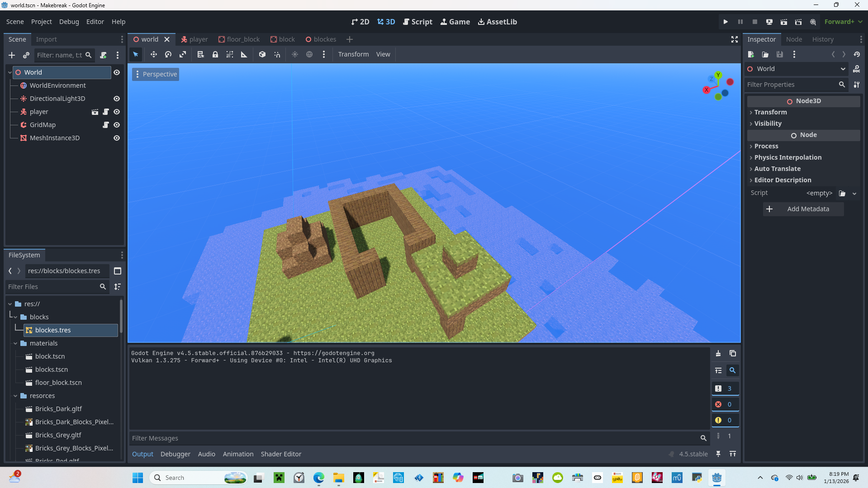The height and width of the screenshot is (488, 868).
Task: Open the Forward+ renderer dropdown
Action: tap(843, 22)
